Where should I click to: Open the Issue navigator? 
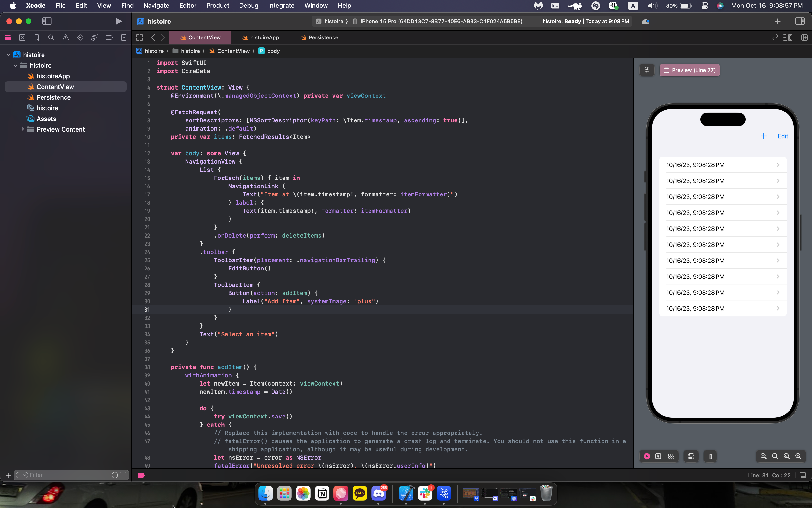coord(66,38)
